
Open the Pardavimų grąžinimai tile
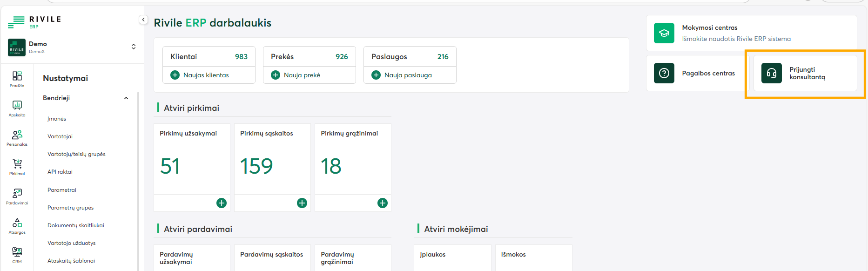(353, 258)
